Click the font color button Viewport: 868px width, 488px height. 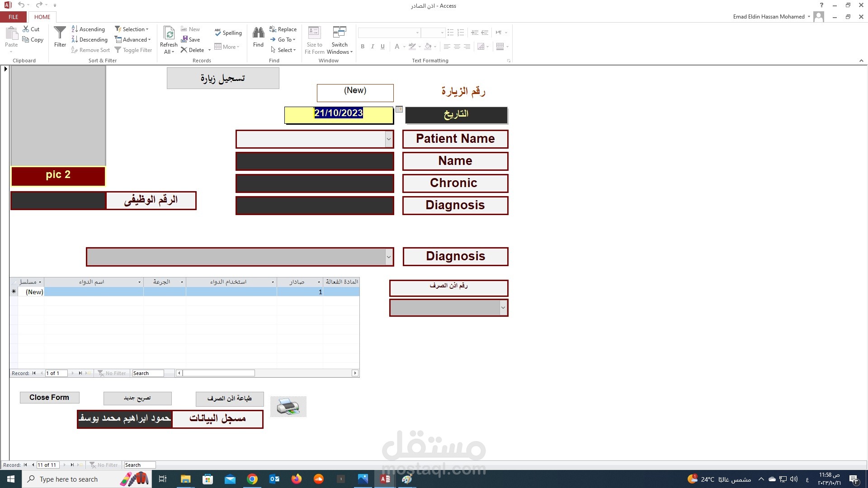(x=397, y=47)
